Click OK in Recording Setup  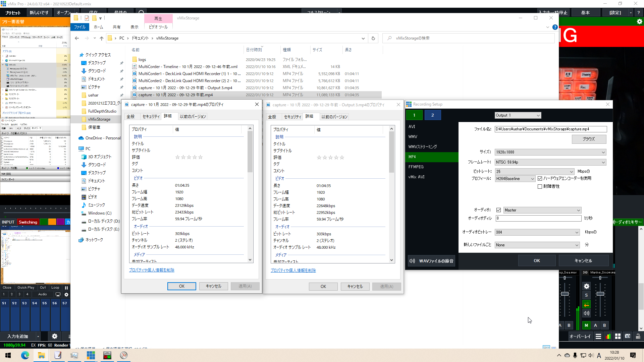tap(537, 260)
